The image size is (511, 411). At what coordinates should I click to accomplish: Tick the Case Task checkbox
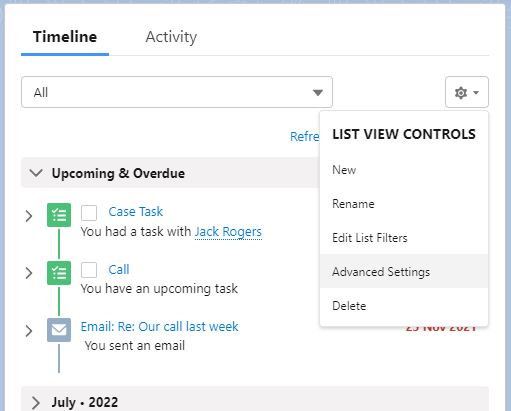coord(89,213)
